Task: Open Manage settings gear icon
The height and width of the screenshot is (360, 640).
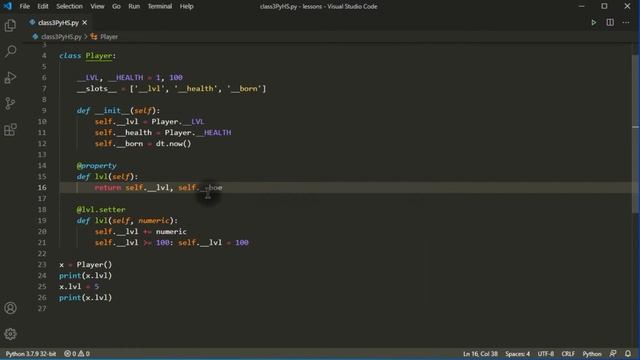Action: click(x=10, y=334)
